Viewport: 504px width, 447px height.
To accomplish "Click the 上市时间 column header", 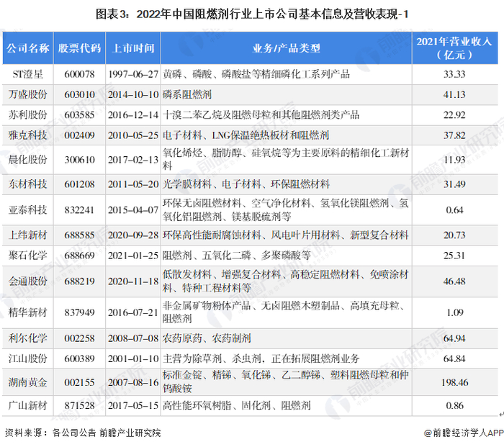I will coord(133,48).
